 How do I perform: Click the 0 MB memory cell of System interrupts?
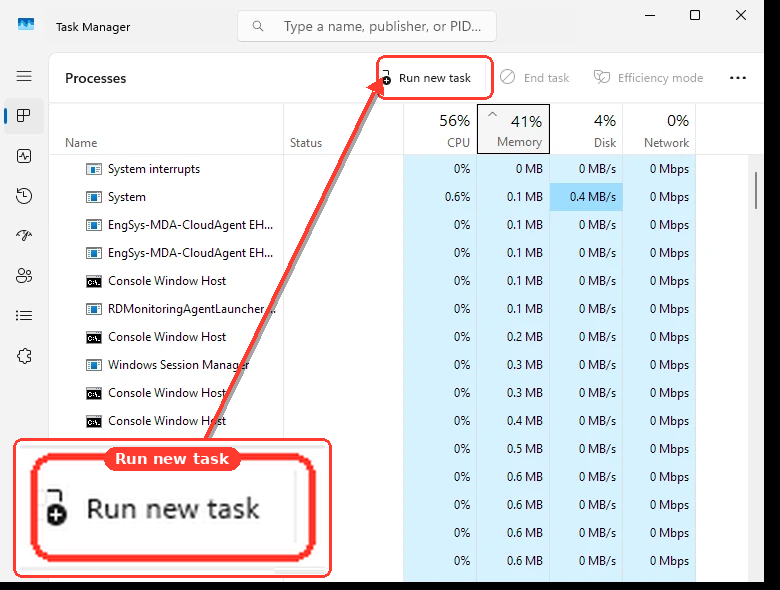pyautogui.click(x=513, y=169)
